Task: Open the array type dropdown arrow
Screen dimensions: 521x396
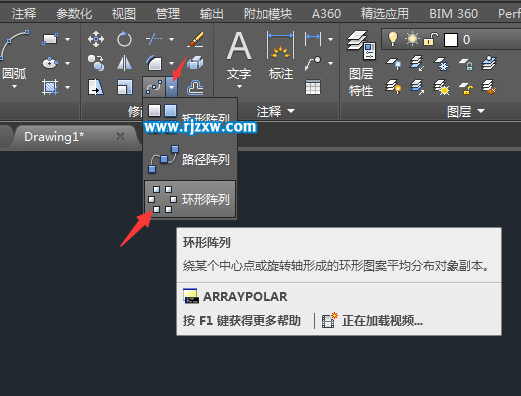Action: tap(171, 87)
